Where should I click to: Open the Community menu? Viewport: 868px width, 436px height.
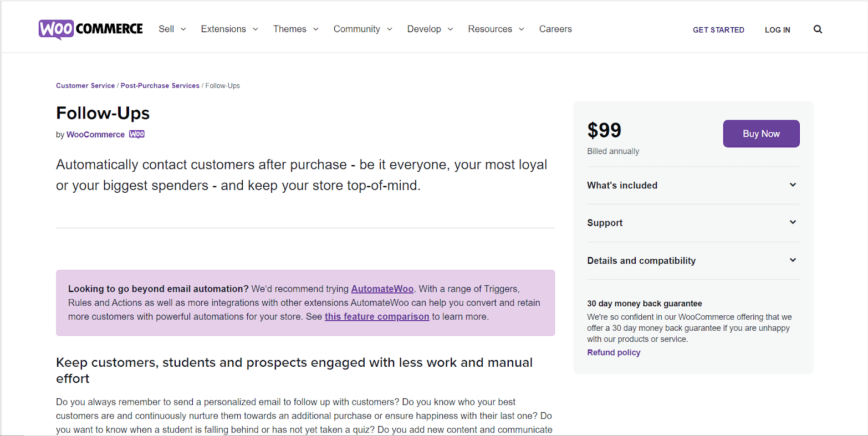[x=363, y=29]
